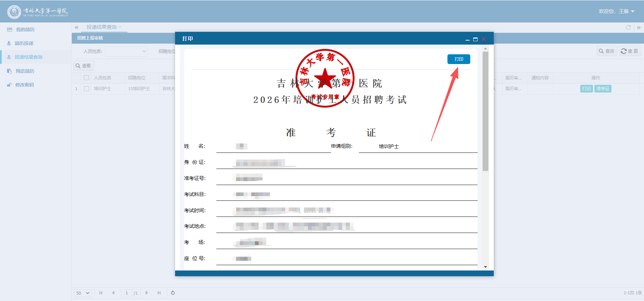Open the page size 50 dropdown
This screenshot has height=301, width=644.
(x=83, y=293)
